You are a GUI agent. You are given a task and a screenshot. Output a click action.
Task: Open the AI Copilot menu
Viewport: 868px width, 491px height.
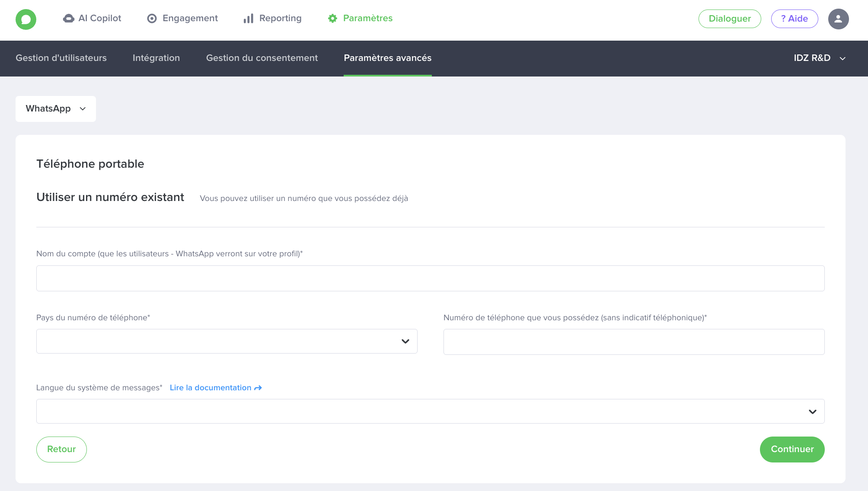tap(92, 19)
